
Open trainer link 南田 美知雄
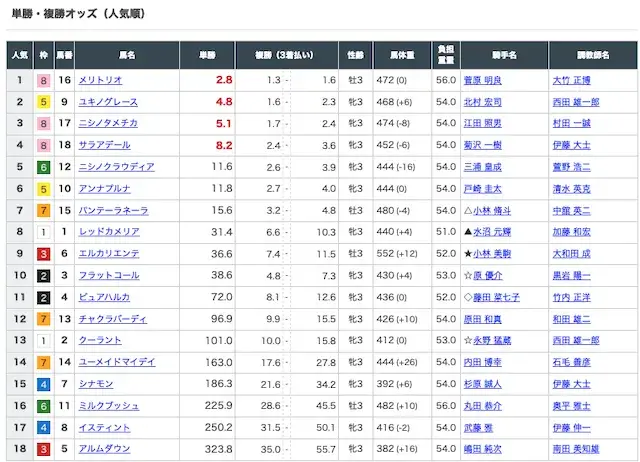[576, 449]
